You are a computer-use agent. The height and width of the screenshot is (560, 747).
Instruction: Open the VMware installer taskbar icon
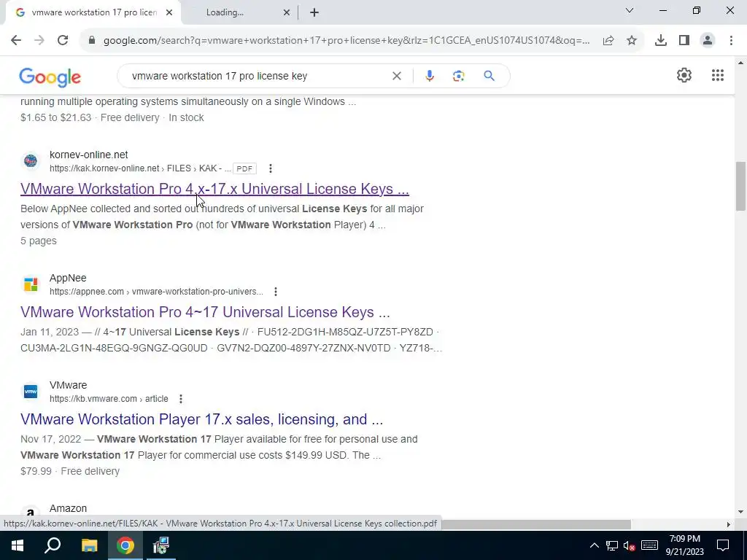point(161,545)
